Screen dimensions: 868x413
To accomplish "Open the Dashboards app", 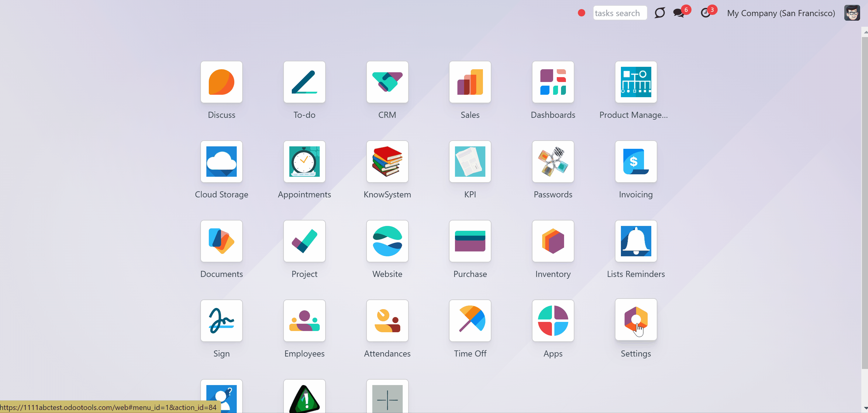I will click(x=553, y=82).
